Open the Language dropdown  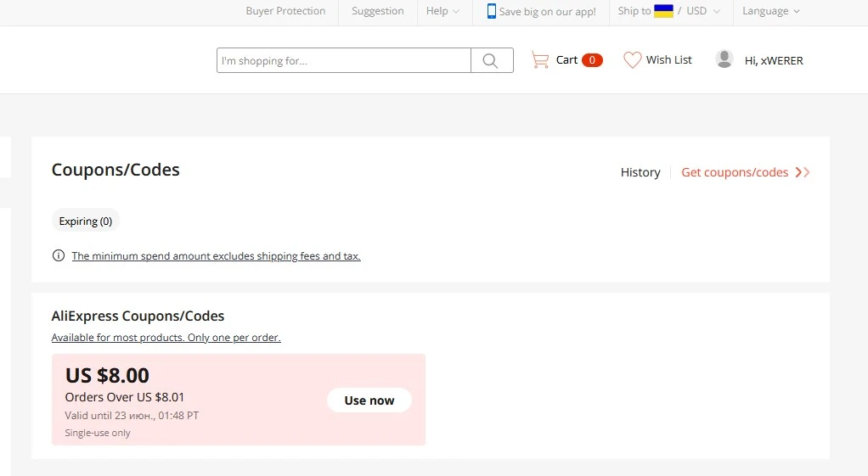[770, 11]
